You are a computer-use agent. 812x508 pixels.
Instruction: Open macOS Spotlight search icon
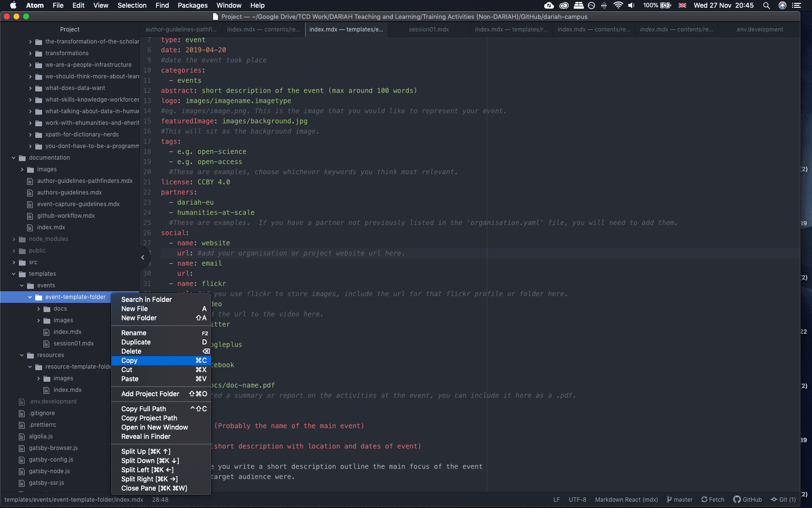click(767, 5)
